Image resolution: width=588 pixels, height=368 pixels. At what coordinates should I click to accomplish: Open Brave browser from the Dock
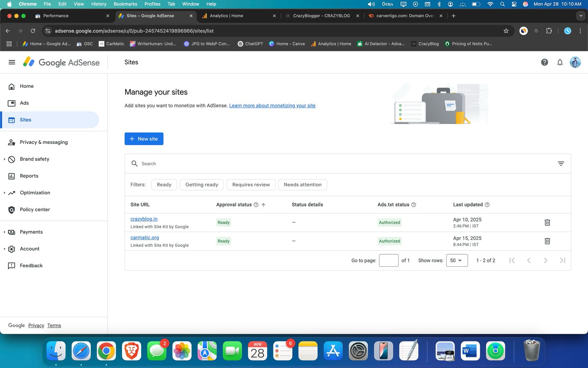(x=132, y=351)
